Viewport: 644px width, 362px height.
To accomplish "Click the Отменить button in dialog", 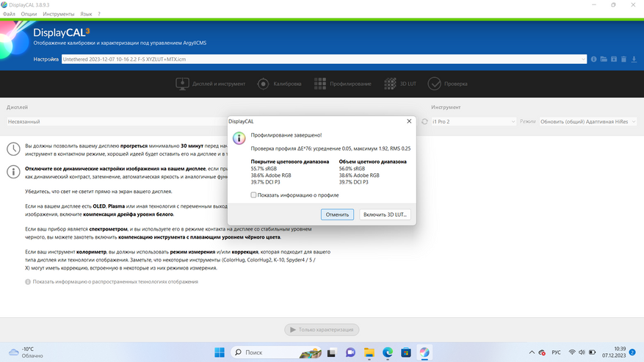I will coord(337,214).
